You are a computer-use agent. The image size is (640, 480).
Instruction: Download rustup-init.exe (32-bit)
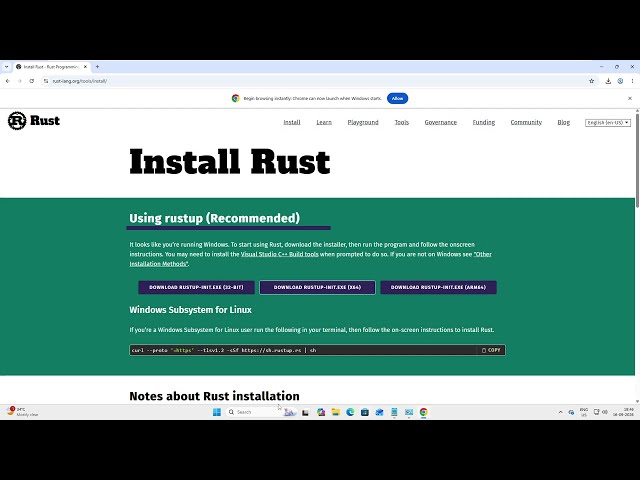[196, 287]
